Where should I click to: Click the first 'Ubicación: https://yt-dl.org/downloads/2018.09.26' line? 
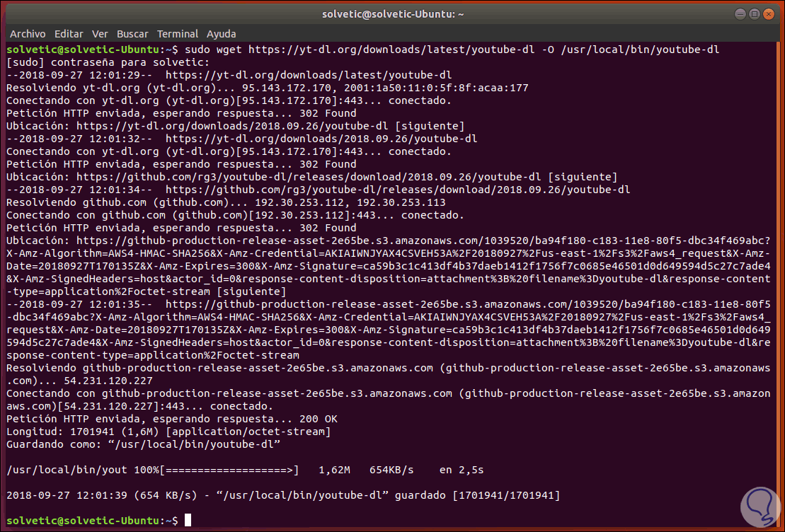(235, 126)
